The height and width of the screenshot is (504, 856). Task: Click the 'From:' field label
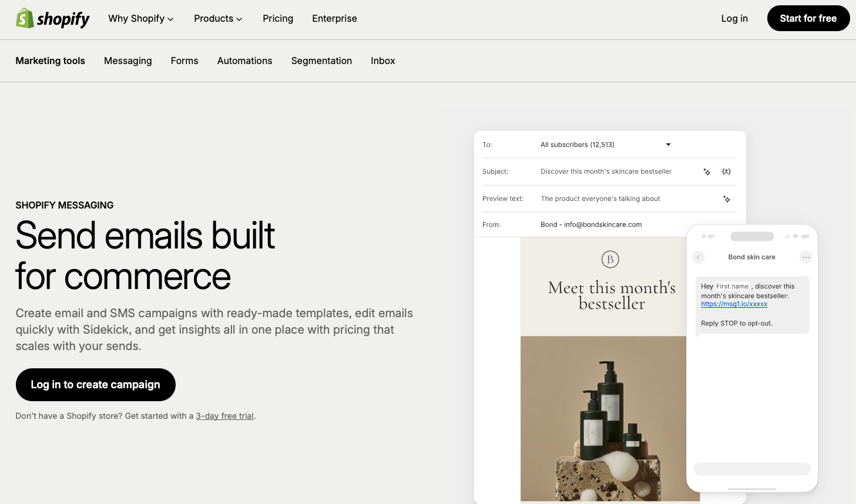(491, 224)
